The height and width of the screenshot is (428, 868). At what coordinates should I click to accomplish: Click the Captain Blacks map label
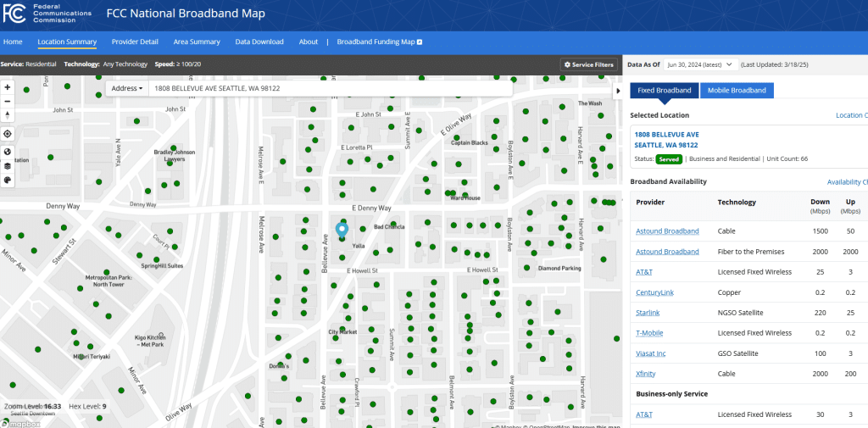click(x=470, y=143)
